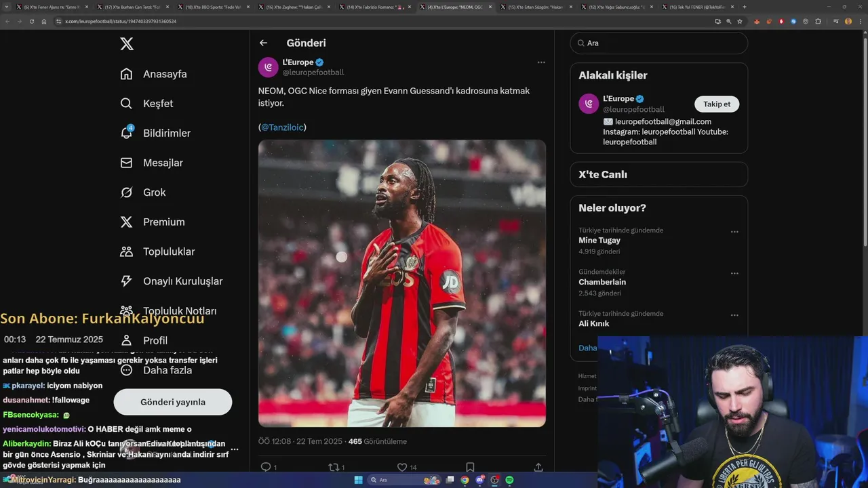This screenshot has width=868, height=488.
Task: Open Keşfet search icon in sidebar
Action: pos(126,104)
